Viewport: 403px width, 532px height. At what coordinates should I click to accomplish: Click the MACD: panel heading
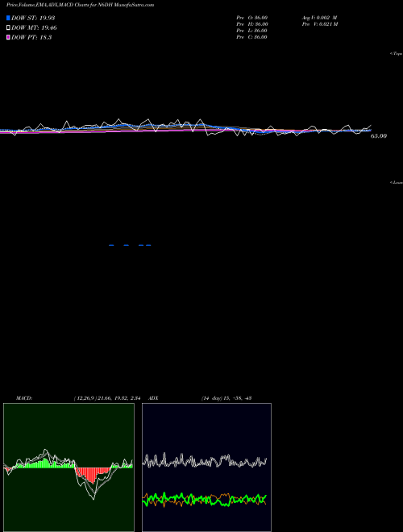(x=24, y=398)
